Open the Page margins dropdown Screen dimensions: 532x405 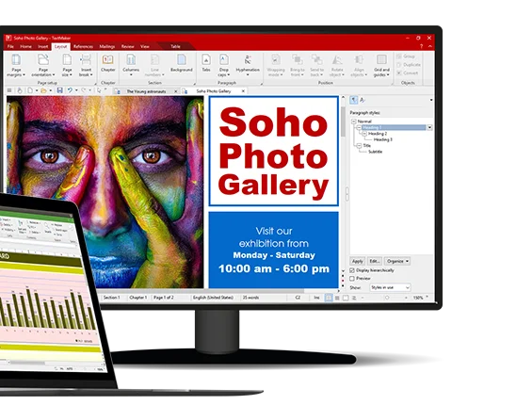coord(16,66)
